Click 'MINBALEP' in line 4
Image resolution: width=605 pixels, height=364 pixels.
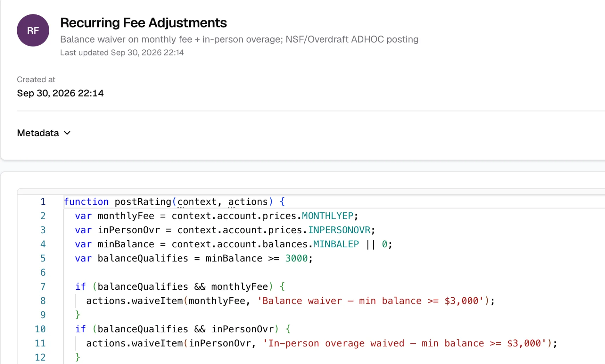coord(336,244)
